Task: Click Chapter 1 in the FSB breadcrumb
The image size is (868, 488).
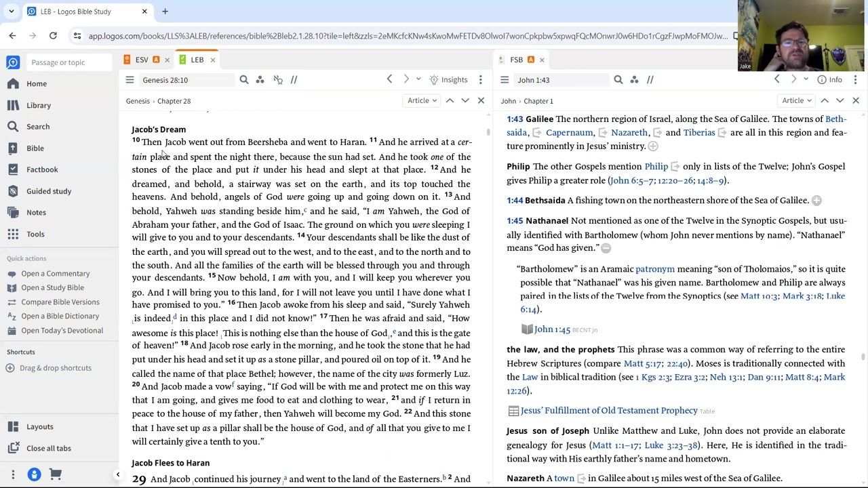Action: click(538, 101)
